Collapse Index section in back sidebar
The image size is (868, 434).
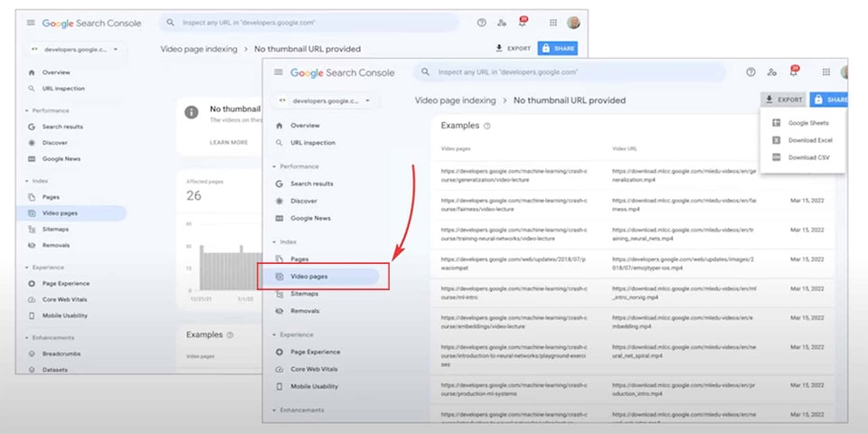pyautogui.click(x=26, y=181)
